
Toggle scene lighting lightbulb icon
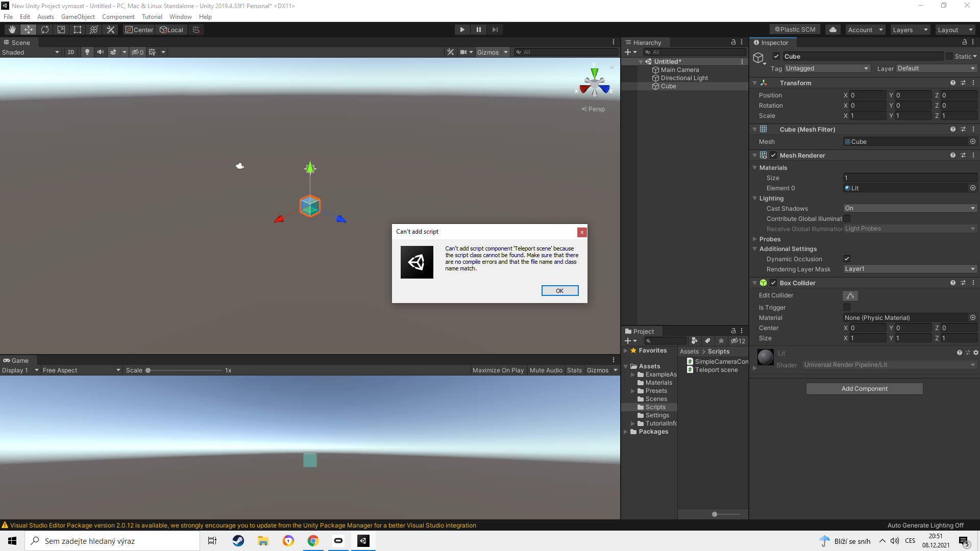(87, 52)
